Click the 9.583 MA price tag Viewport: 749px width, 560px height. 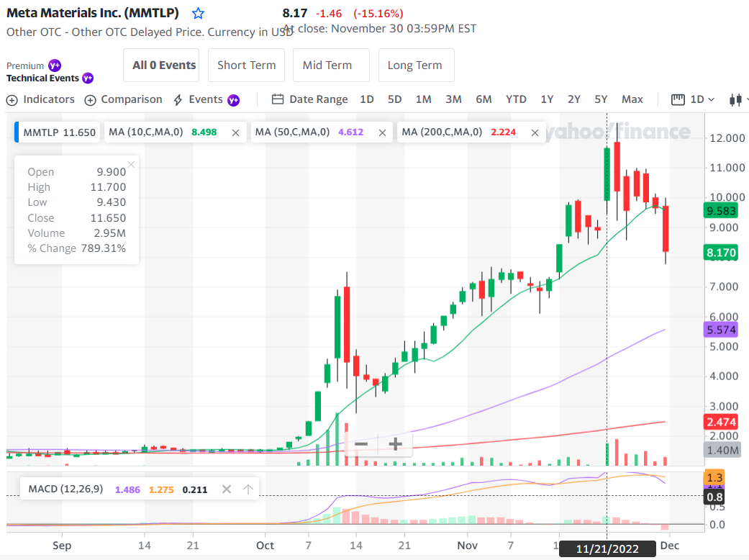[721, 211]
